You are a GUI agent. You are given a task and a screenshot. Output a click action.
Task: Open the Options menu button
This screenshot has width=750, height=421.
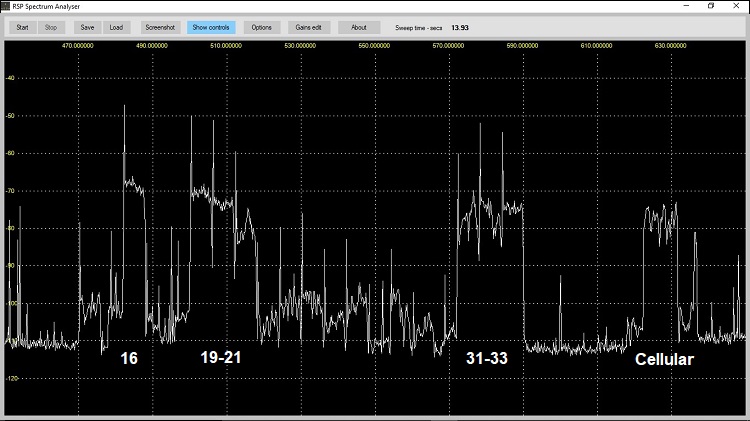point(261,27)
